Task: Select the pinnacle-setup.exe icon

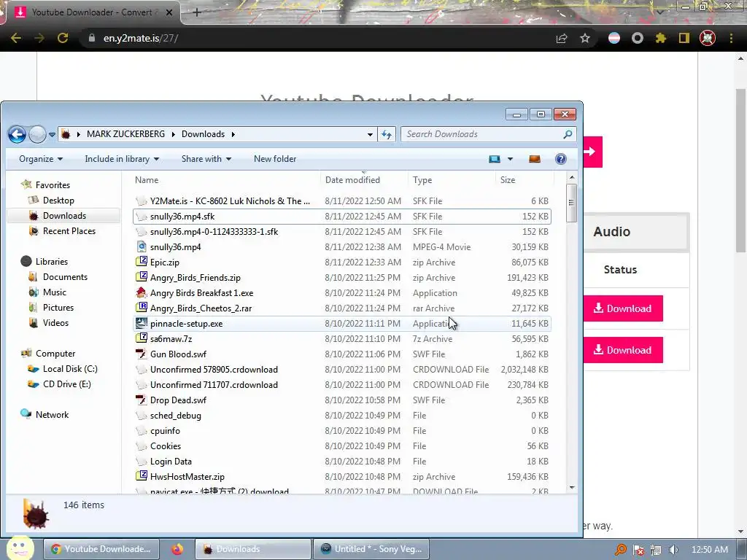Action: click(x=141, y=323)
